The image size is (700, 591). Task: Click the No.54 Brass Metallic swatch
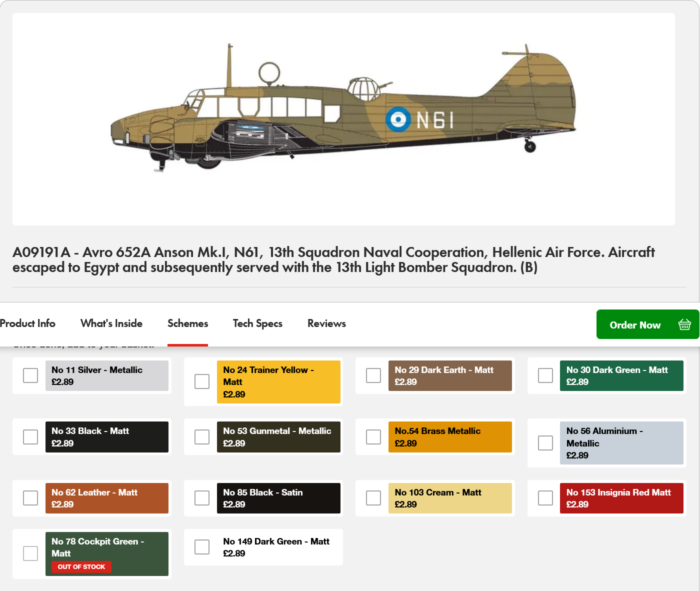[x=450, y=437]
